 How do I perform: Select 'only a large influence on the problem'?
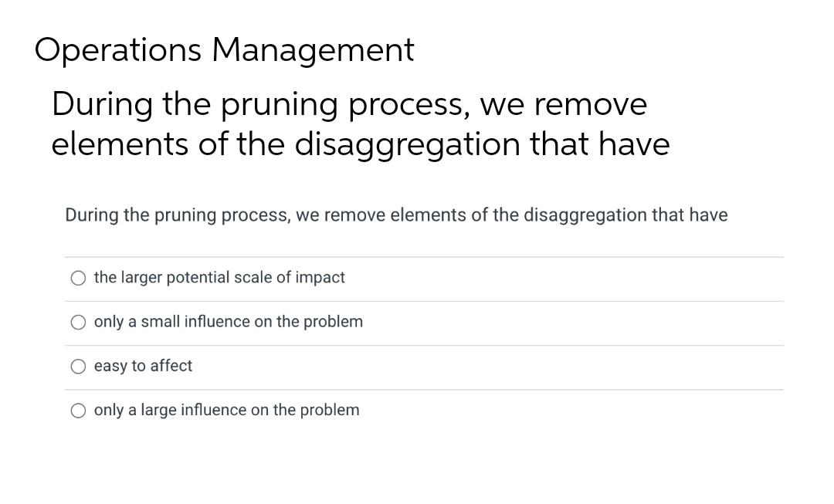(78, 410)
